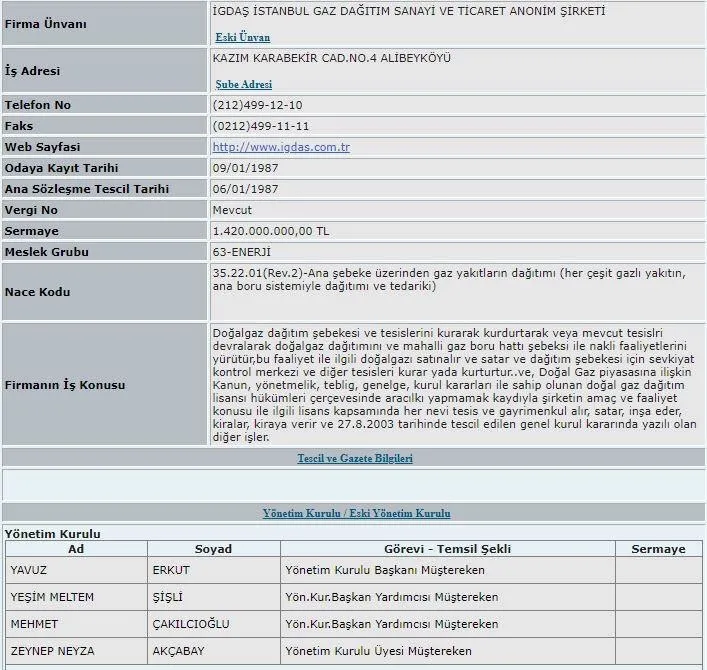The image size is (707, 670).
Task: Click the Soyad column header
Action: point(213,549)
